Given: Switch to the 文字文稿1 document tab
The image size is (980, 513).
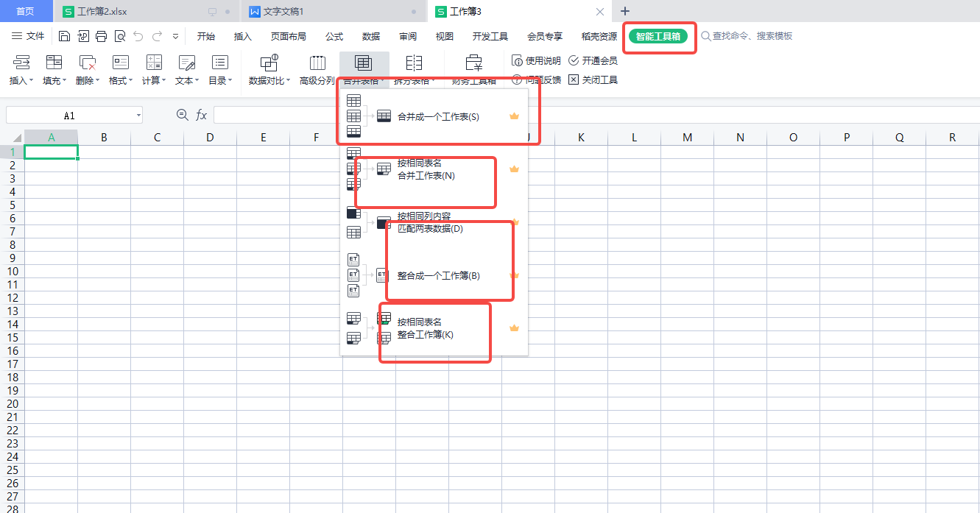Looking at the screenshot, I should tap(333, 11).
